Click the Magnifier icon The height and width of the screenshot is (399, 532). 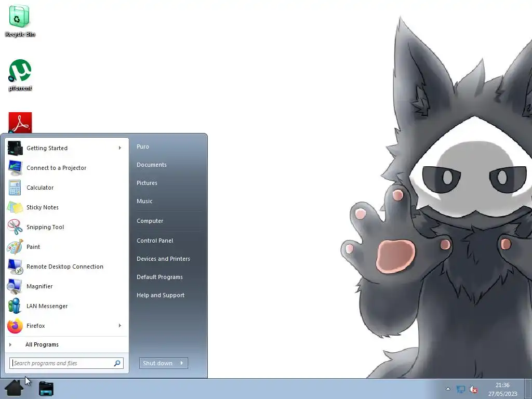pyautogui.click(x=15, y=286)
